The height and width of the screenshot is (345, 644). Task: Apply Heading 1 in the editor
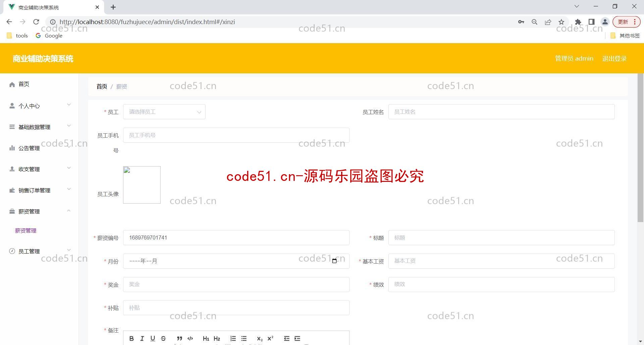pyautogui.click(x=206, y=338)
